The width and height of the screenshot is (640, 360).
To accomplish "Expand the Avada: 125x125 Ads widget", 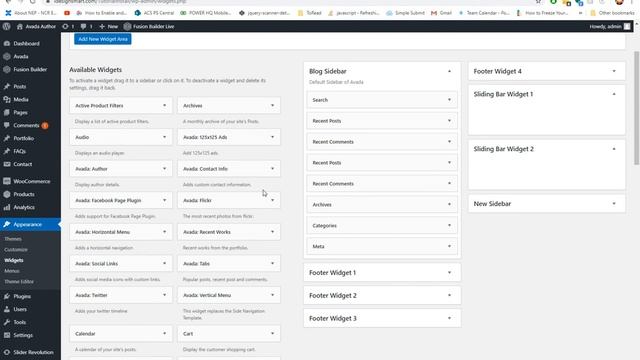I will click(x=272, y=137).
